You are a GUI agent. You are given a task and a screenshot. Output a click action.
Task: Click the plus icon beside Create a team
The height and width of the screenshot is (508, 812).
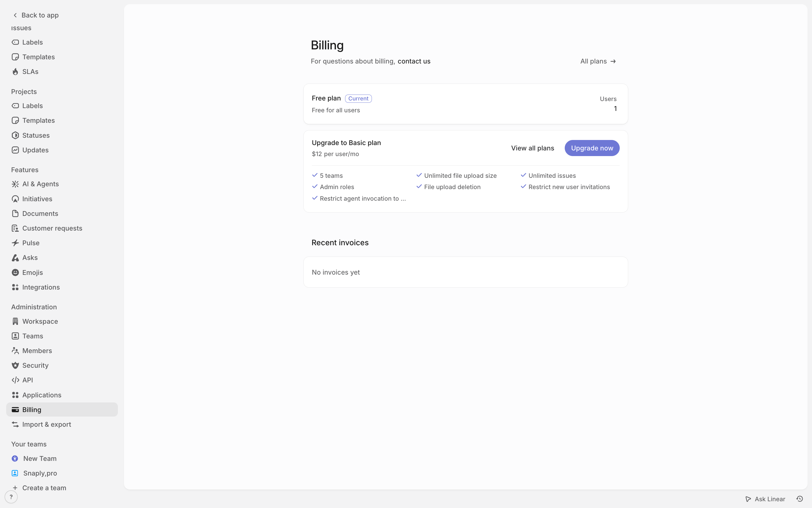click(x=15, y=488)
